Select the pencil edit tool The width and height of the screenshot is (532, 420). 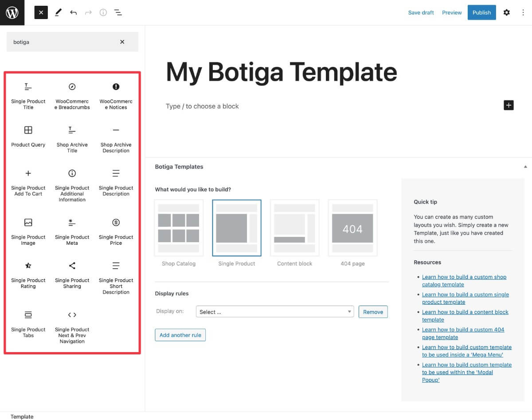tap(58, 12)
